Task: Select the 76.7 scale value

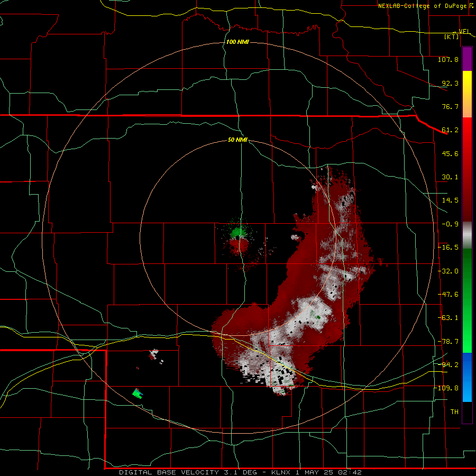Action: point(450,106)
